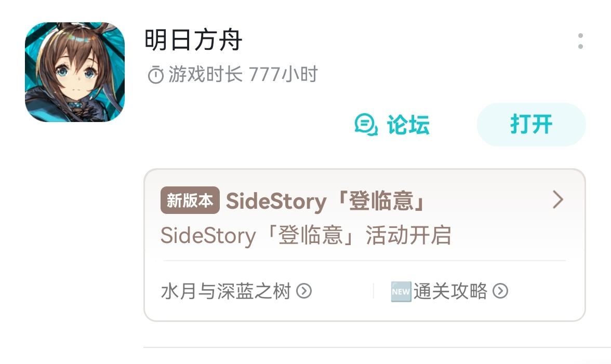Click the 游戏时长 label text
Screen dimensions: 611x364
coord(206,75)
